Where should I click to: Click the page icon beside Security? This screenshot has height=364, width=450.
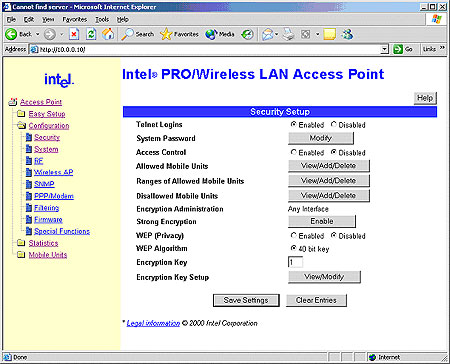pyautogui.click(x=29, y=137)
